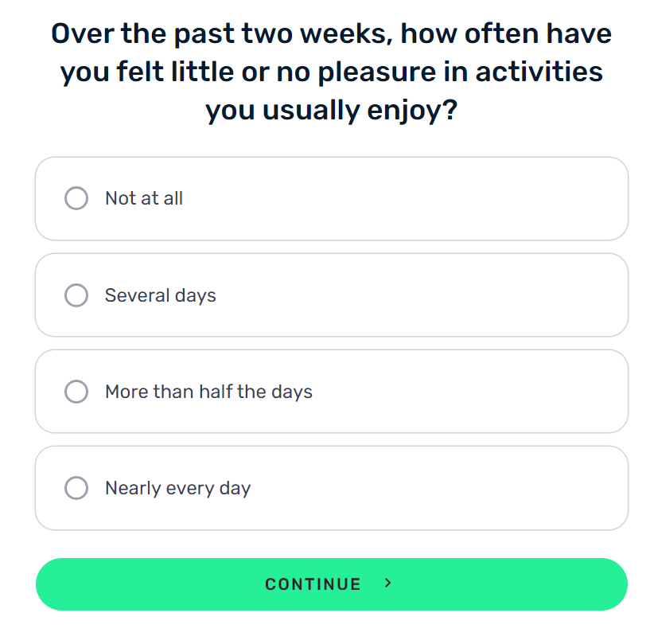Choose the "Several days" radio circle
The width and height of the screenshot is (650, 644).
coord(76,295)
